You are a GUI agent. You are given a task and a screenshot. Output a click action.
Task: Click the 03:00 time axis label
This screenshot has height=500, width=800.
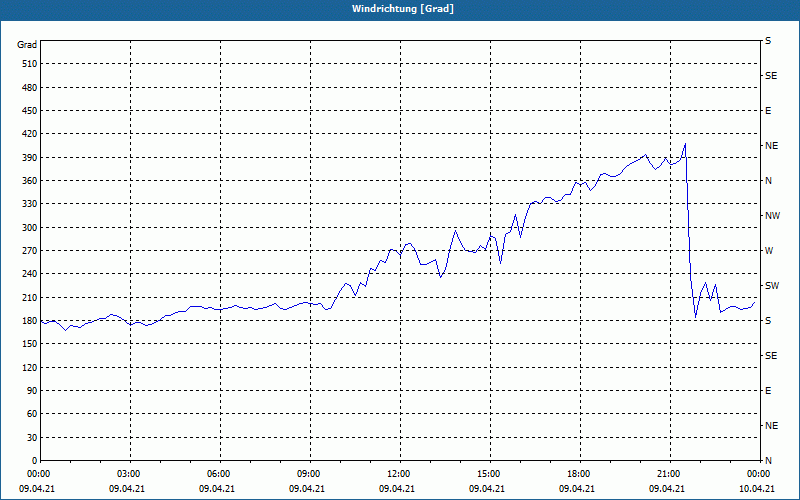pyautogui.click(x=130, y=474)
